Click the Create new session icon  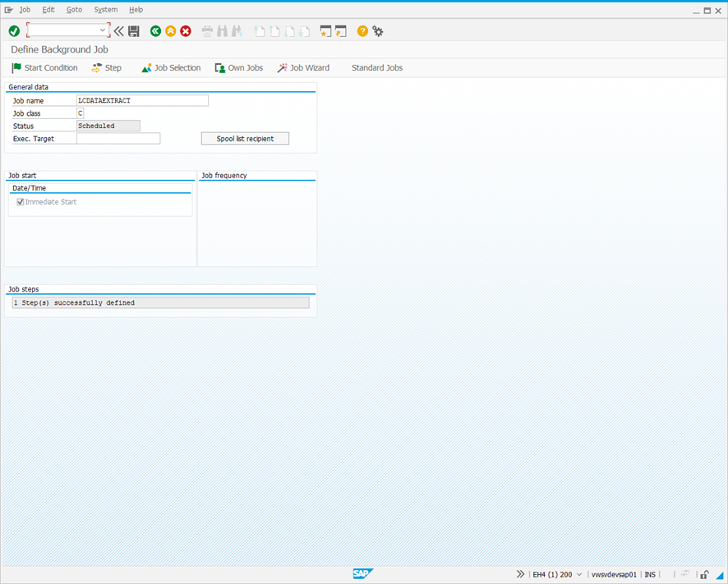coord(325,30)
